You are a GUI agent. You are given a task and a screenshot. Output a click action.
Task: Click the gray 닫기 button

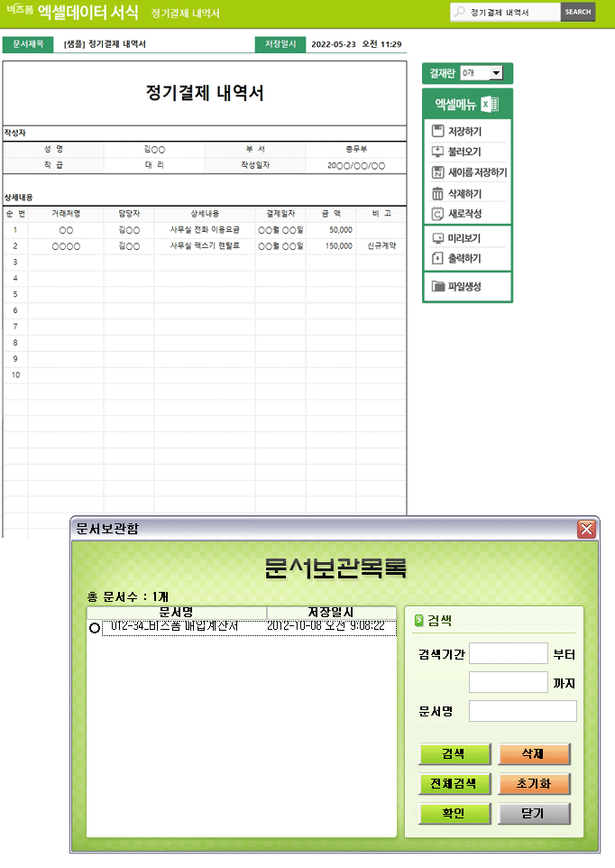pyautogui.click(x=534, y=814)
